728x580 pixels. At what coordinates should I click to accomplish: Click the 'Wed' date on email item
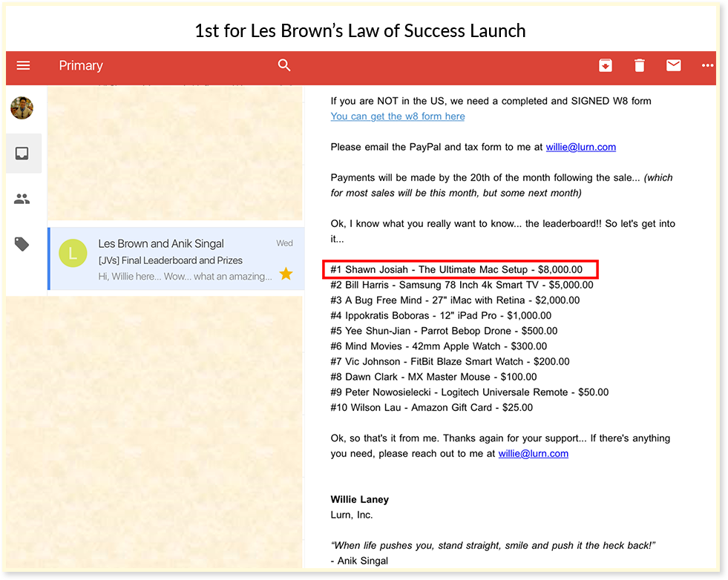point(285,243)
